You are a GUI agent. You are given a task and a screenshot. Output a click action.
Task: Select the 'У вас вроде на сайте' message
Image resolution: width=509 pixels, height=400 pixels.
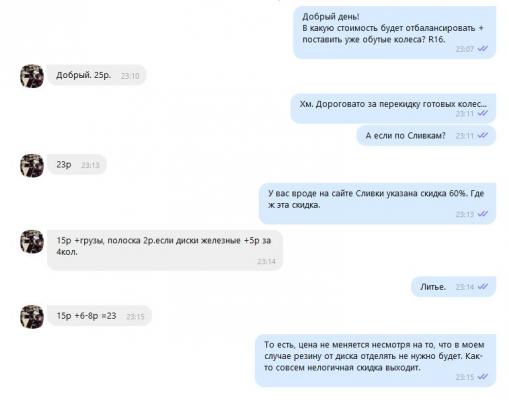tap(377, 203)
